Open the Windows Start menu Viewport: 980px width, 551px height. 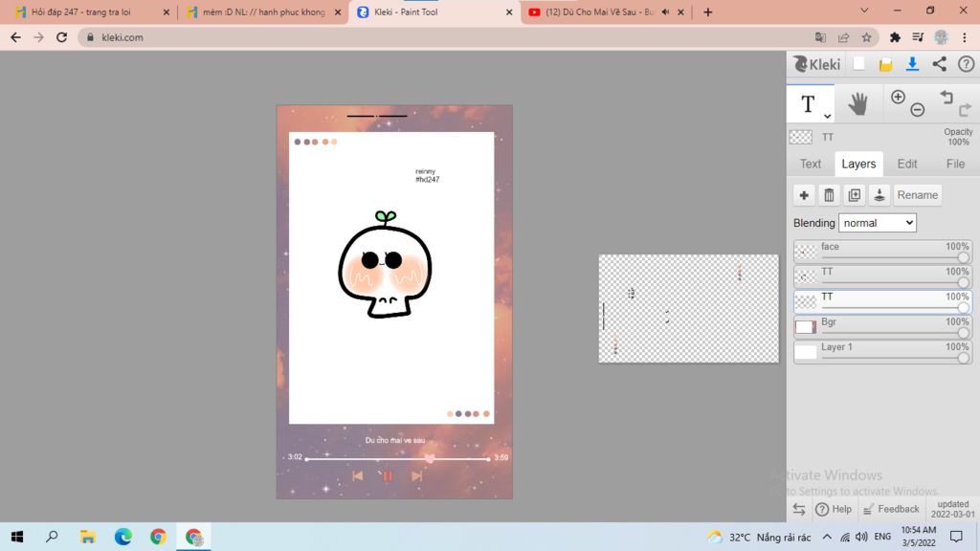17,537
